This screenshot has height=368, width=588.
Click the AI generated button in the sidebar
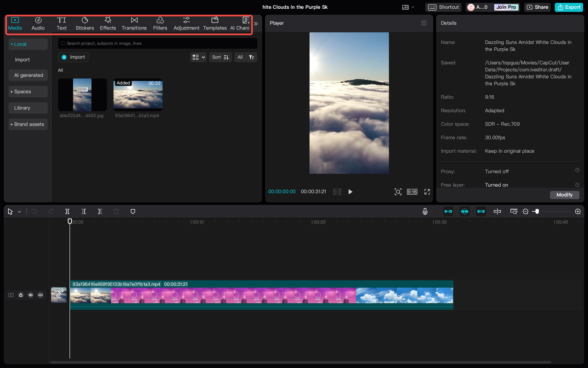[28, 75]
